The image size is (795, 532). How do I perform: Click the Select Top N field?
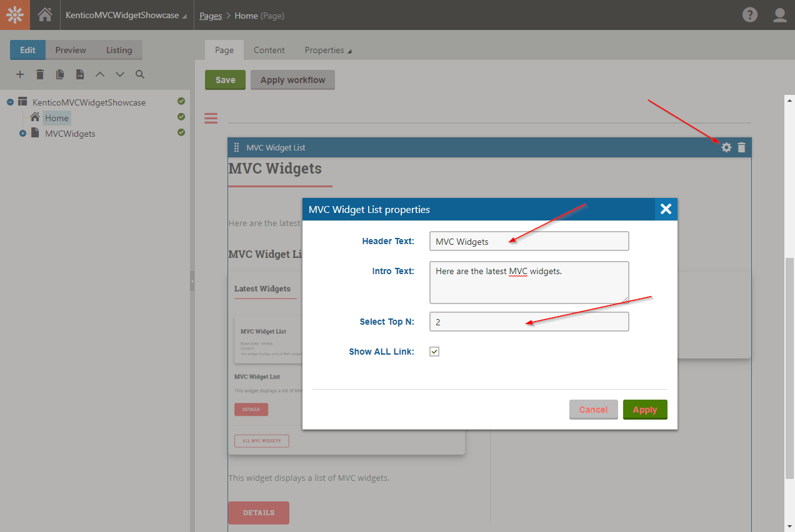529,322
